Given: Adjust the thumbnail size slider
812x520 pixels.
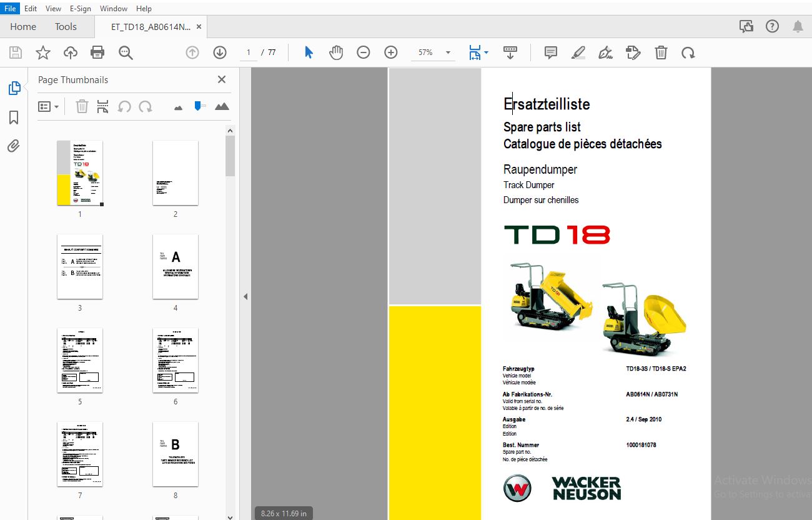Looking at the screenshot, I should click(x=200, y=106).
